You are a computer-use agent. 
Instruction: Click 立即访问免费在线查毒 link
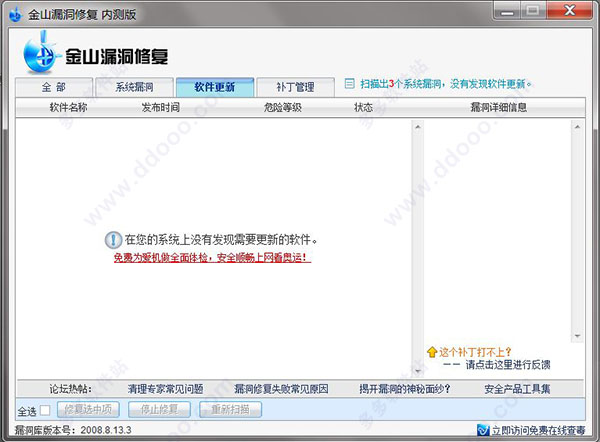click(538, 431)
